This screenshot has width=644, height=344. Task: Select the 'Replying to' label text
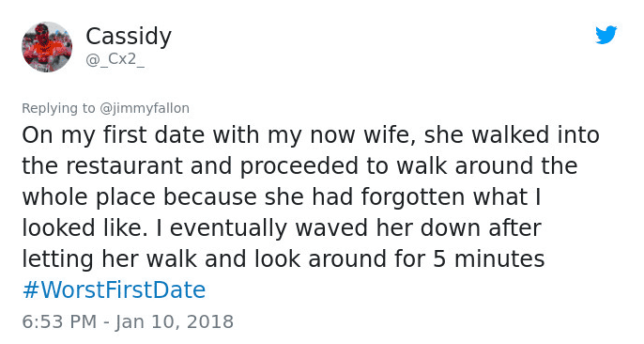[58, 108]
